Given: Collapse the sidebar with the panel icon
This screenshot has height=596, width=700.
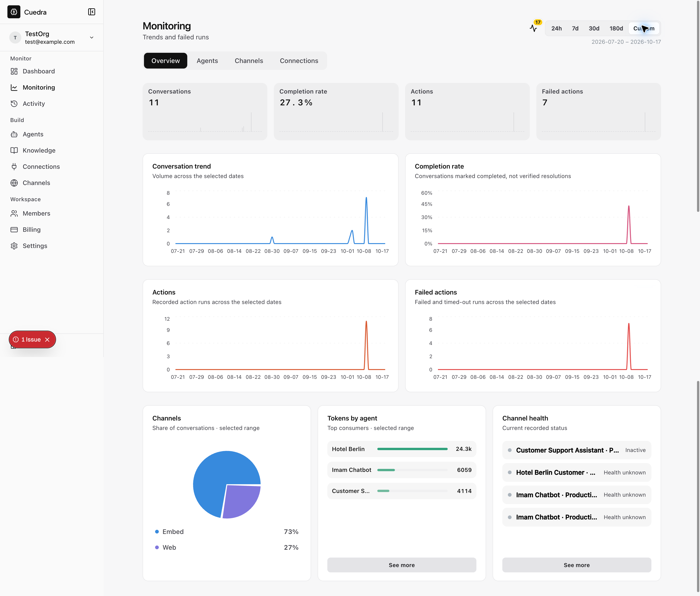Looking at the screenshot, I should [92, 12].
